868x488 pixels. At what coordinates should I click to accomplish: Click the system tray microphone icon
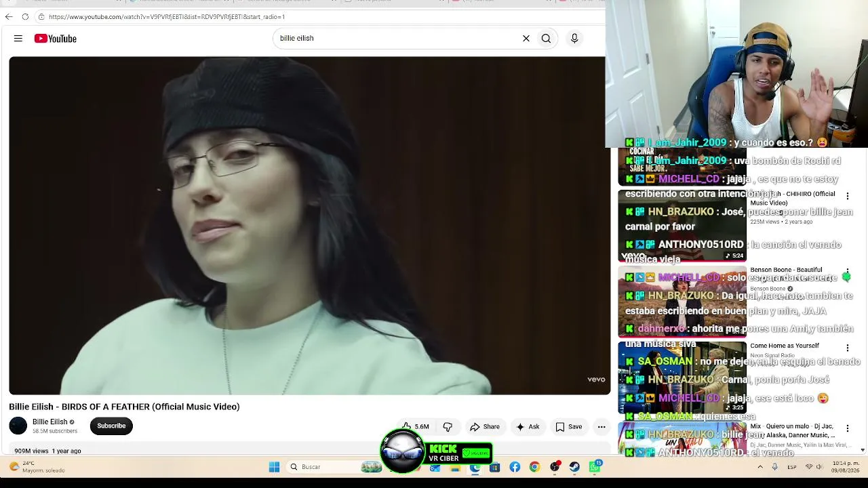pyautogui.click(x=775, y=467)
